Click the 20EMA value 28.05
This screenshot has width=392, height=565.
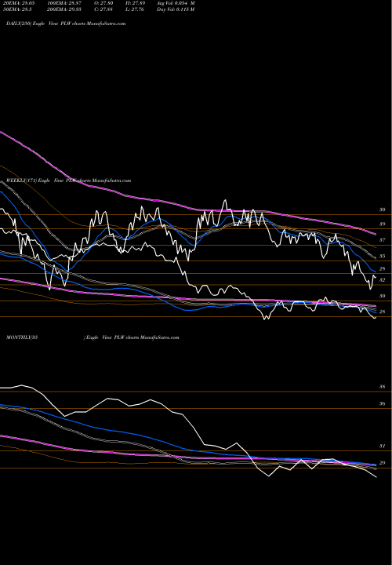(17, 3)
